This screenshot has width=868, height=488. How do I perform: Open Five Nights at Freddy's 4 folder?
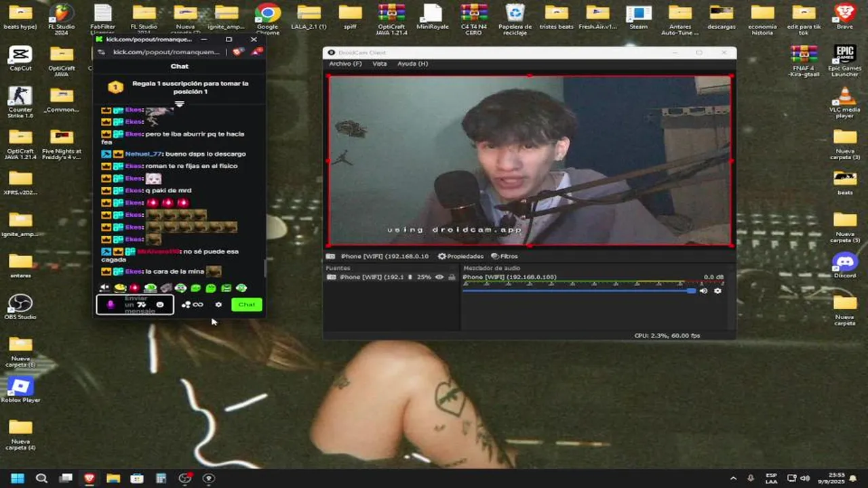[x=62, y=146]
